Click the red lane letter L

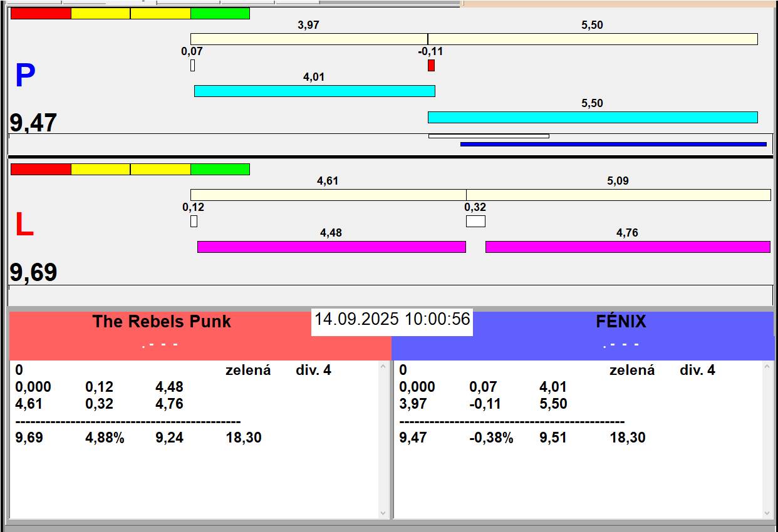click(x=24, y=225)
